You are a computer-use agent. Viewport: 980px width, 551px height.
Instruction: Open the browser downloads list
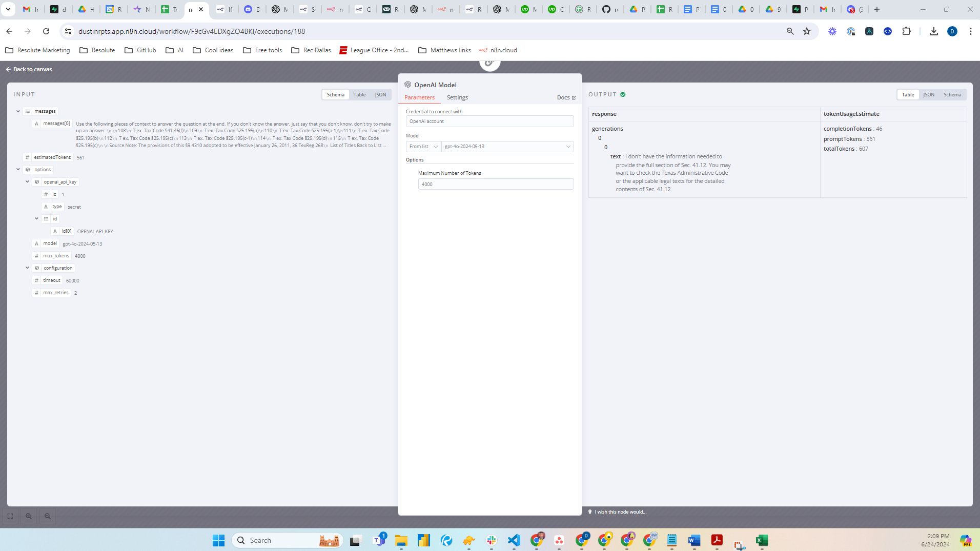coord(933,31)
